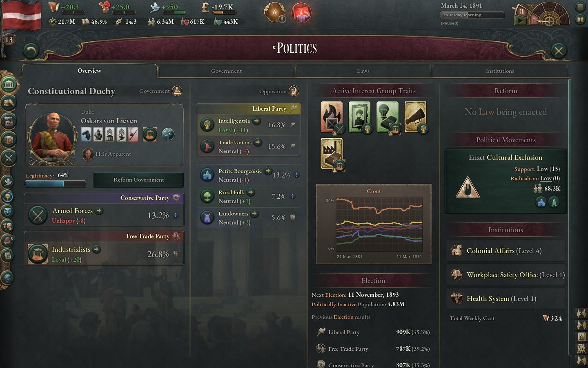Toggle the Opposition view button
This screenshot has width=588, height=368.
294,91
